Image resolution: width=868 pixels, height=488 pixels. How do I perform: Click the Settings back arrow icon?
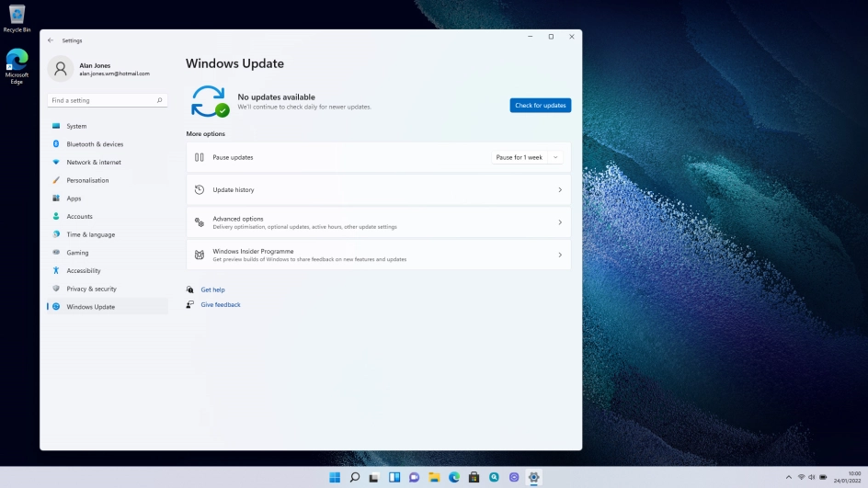tap(51, 40)
